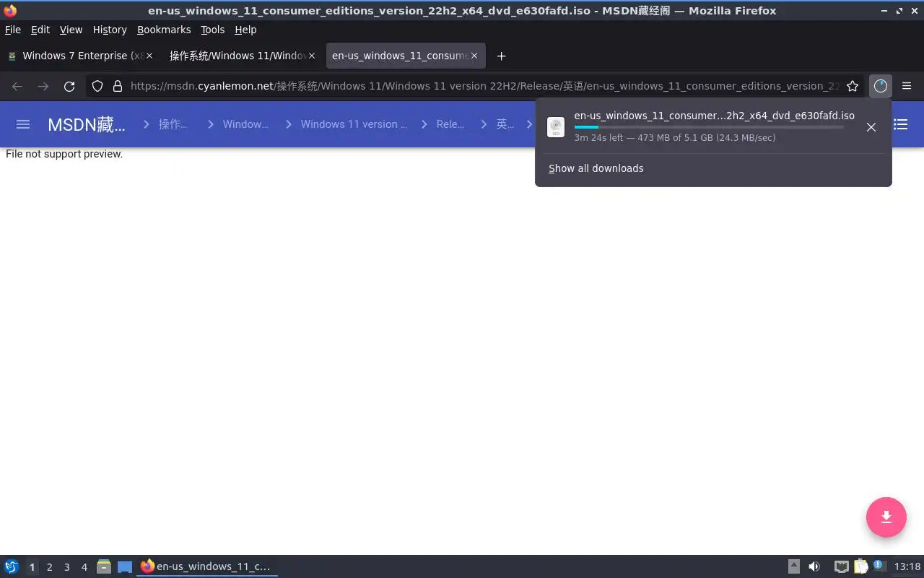Open the LXQt start menu icon in the taskbar

(x=12, y=566)
